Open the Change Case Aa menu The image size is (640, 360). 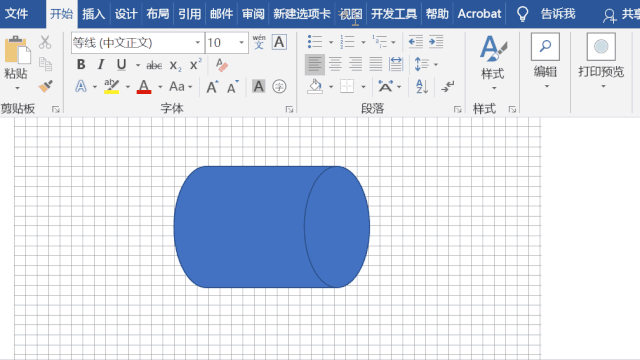180,87
